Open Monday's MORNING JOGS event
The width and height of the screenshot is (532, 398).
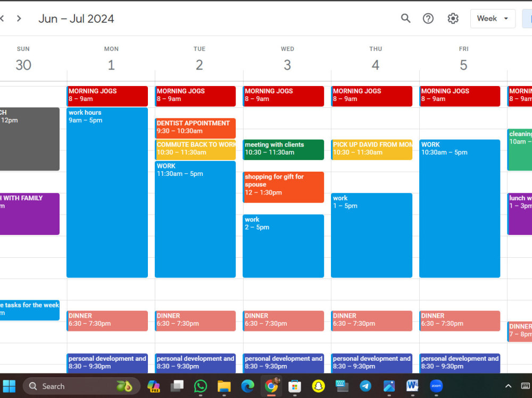(x=107, y=96)
